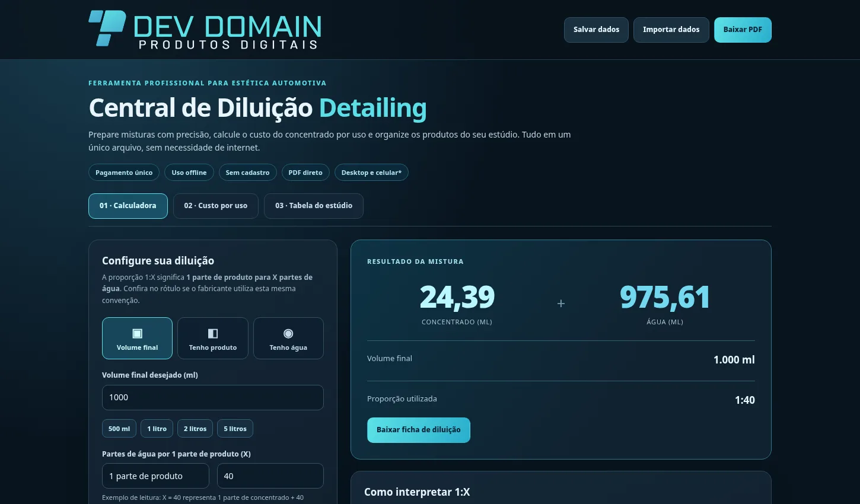This screenshot has width=860, height=504.
Task: Choose the 2 litros preset
Action: (x=195, y=429)
